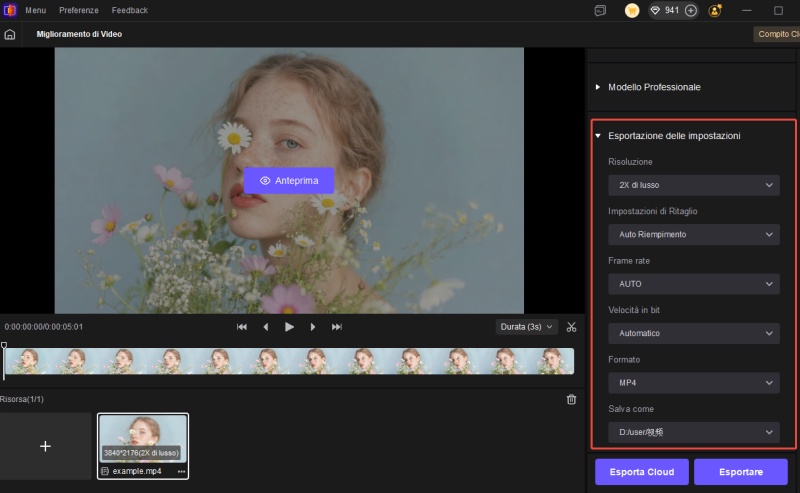
Task: Skip to the start of the video
Action: (242, 327)
